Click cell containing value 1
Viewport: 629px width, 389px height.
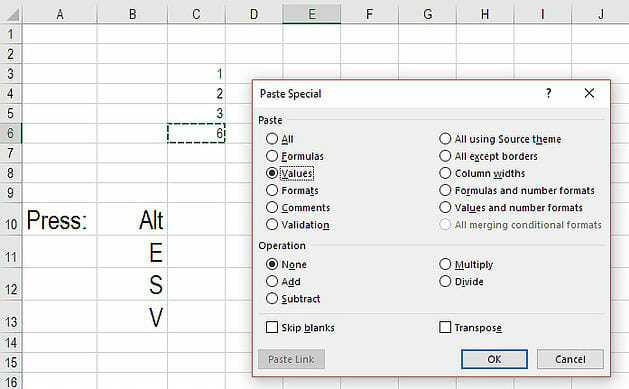point(197,74)
